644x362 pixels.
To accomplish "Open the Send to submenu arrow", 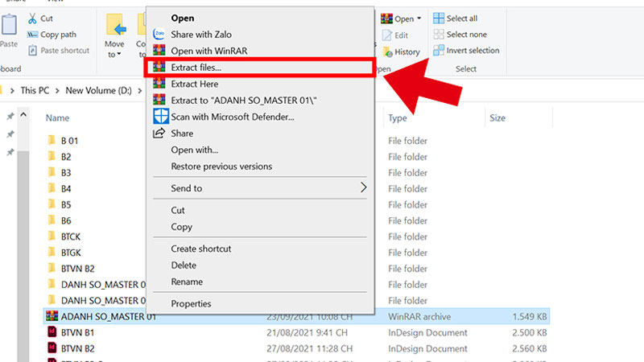I will pos(363,188).
